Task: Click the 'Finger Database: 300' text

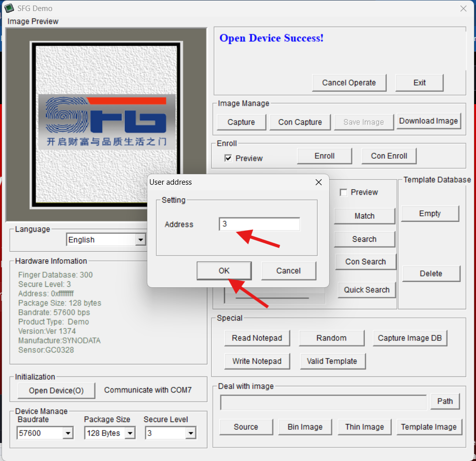Action: pyautogui.click(x=56, y=275)
